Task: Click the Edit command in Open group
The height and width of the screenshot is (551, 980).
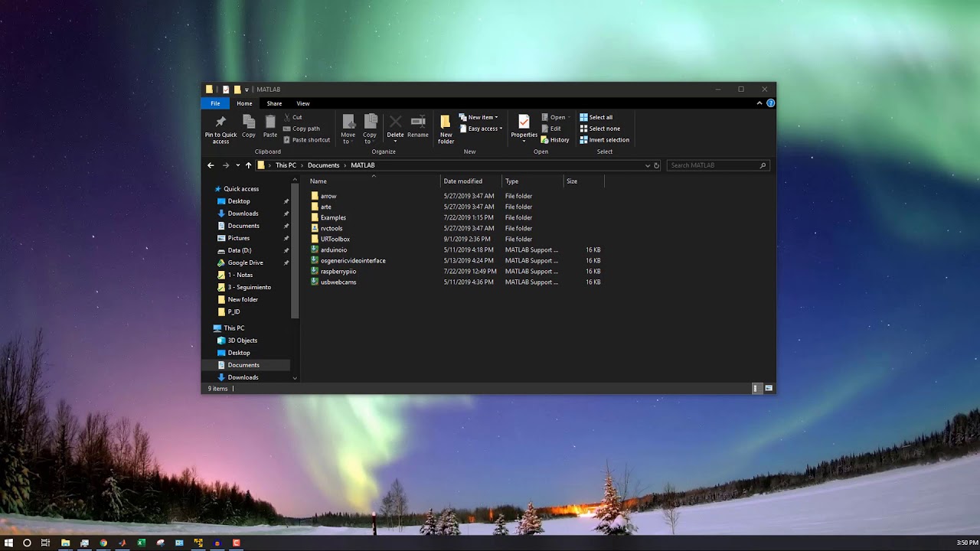Action: point(551,129)
